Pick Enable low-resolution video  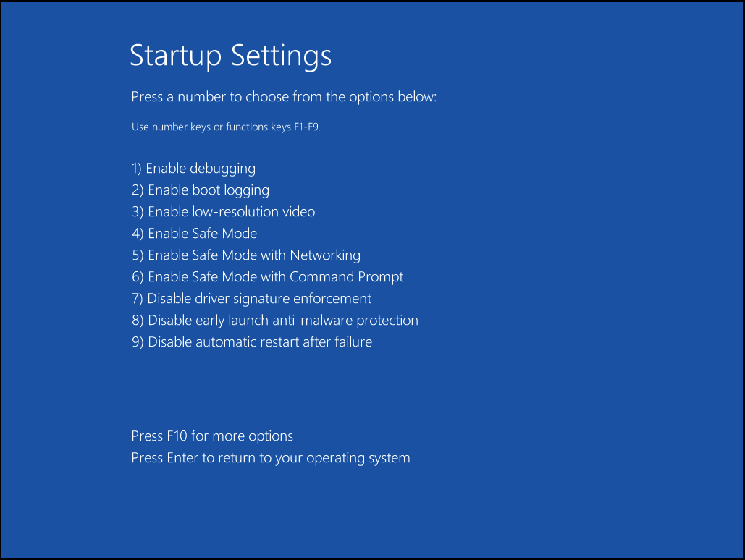pyautogui.click(x=223, y=212)
